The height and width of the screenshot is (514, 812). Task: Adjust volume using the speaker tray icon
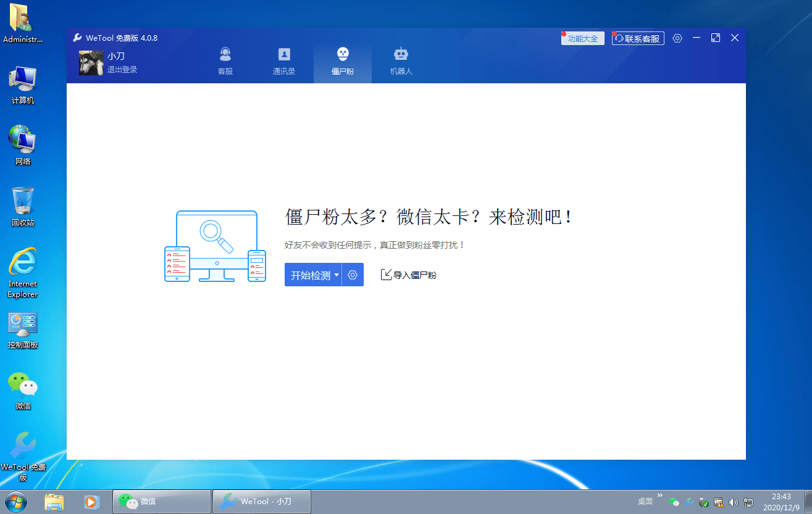pos(734,502)
